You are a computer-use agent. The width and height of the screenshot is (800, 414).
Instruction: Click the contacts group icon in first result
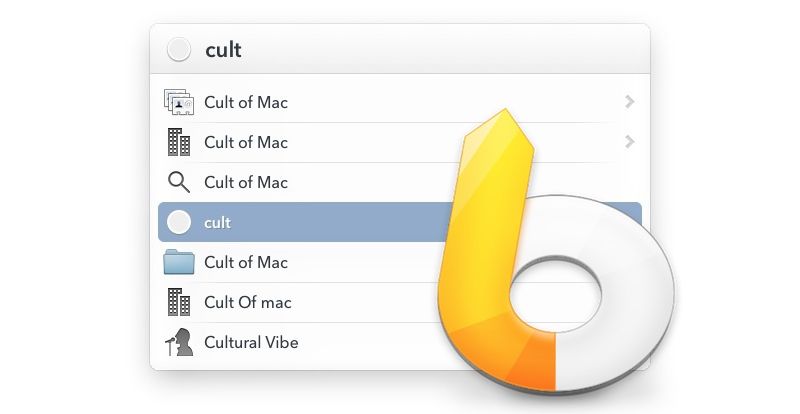(178, 102)
